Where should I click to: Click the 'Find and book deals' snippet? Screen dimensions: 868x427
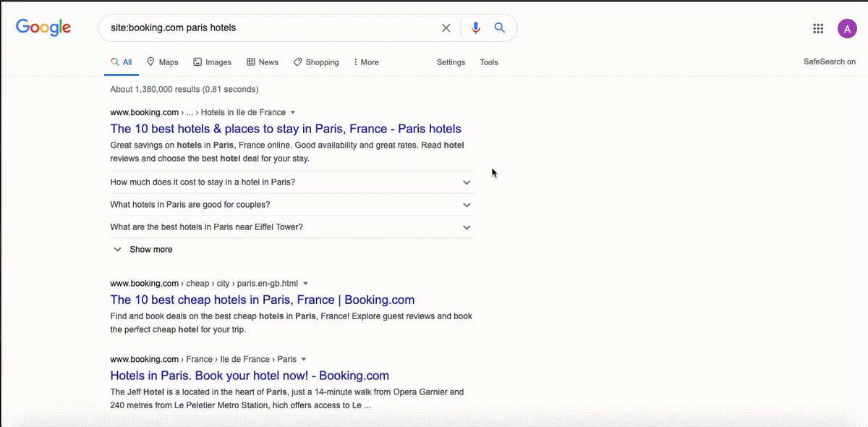[291, 323]
